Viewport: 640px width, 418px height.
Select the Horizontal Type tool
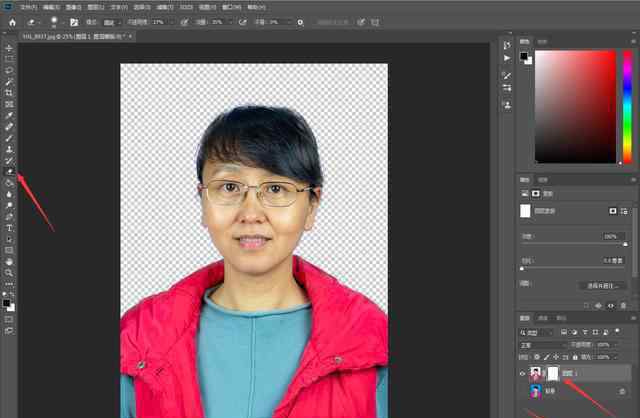(9, 228)
